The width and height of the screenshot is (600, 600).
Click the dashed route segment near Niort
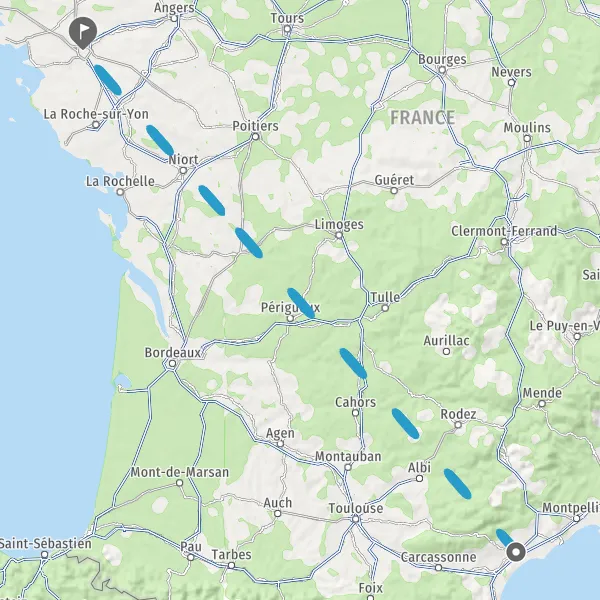point(160,140)
